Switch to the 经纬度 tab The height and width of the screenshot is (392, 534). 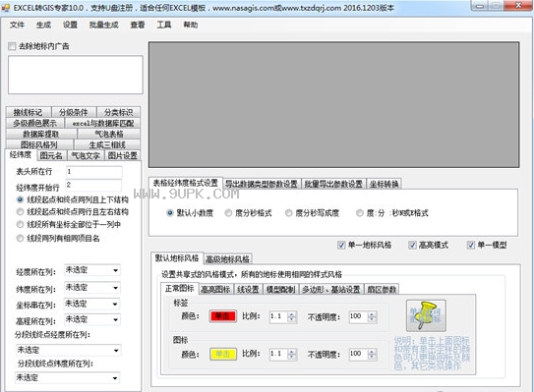point(21,155)
